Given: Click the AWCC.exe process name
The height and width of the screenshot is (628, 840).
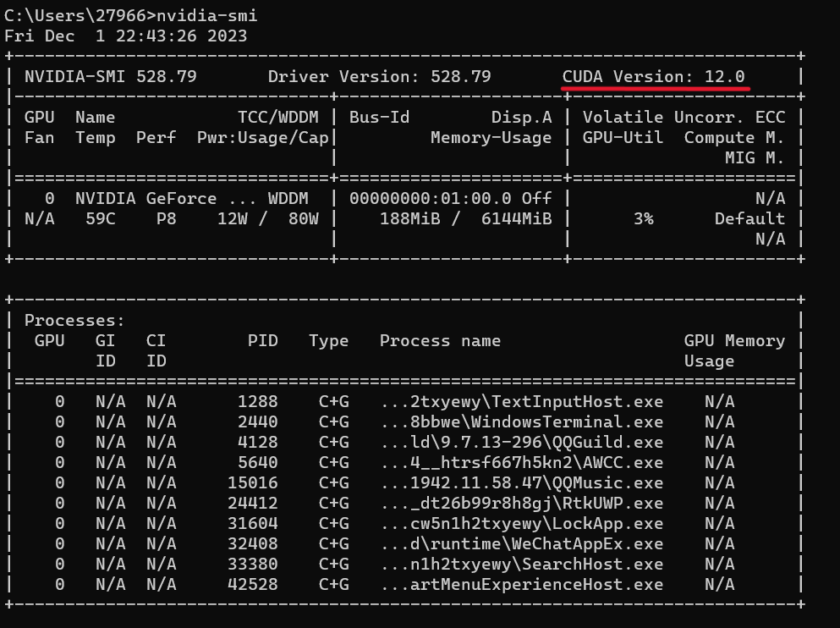Looking at the screenshot, I should (x=522, y=463).
